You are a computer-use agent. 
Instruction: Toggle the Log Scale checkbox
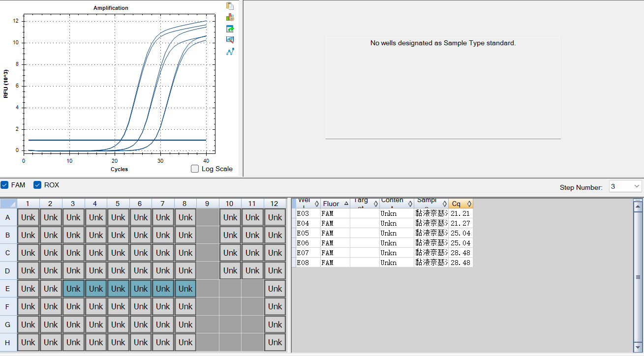tap(195, 169)
